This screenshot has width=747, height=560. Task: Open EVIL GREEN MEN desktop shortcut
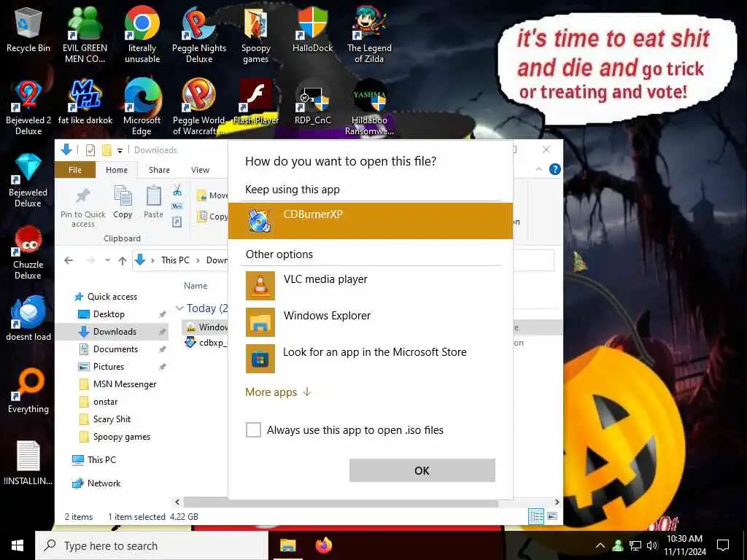pos(85,35)
